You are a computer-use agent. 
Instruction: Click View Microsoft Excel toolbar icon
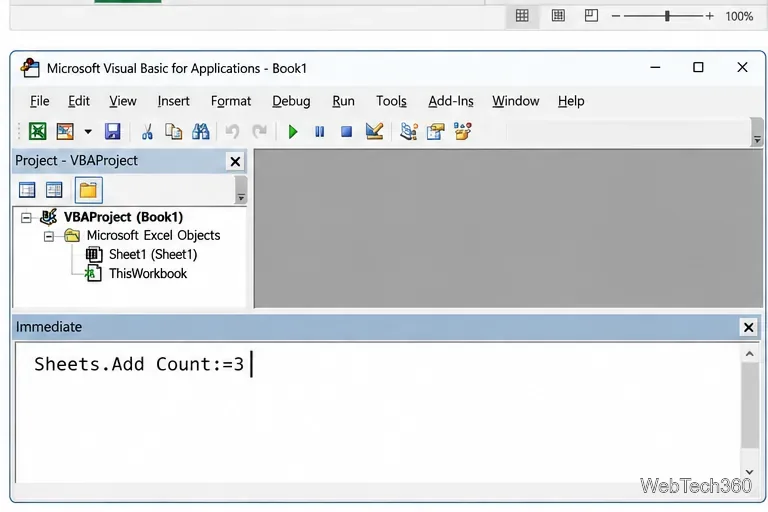click(x=38, y=131)
